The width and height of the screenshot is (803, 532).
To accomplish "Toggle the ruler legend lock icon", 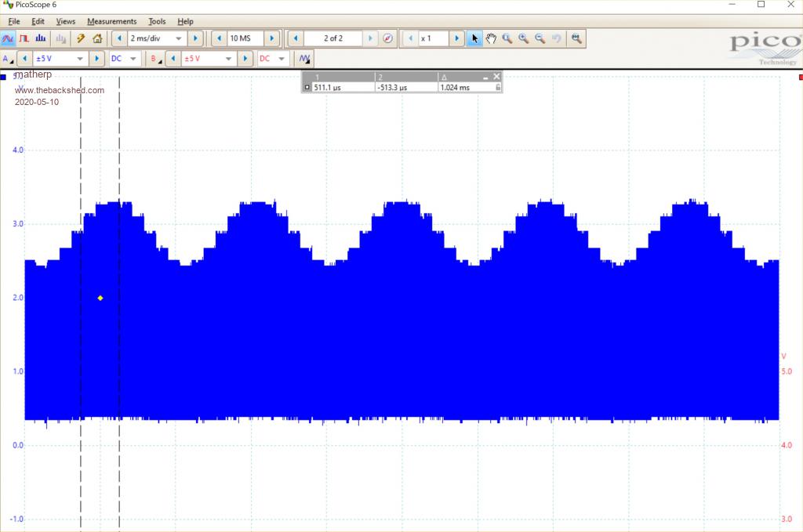I will pyautogui.click(x=497, y=88).
